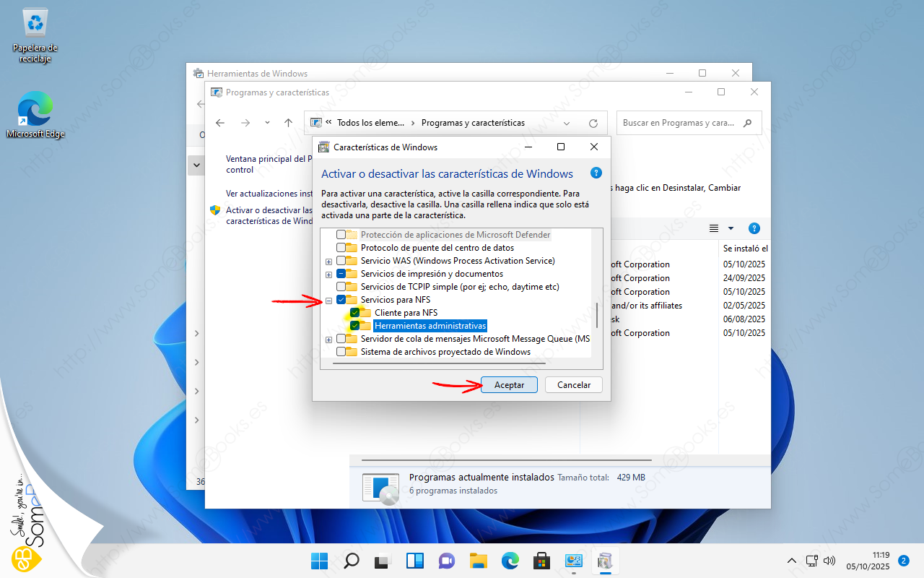The width and height of the screenshot is (924, 578).
Task: Open the help icon in Características de Windows
Action: [596, 173]
